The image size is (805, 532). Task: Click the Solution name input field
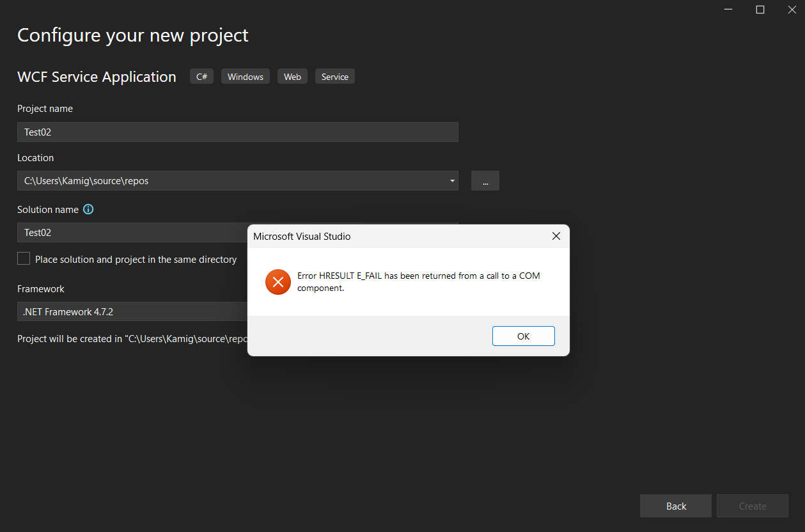click(132, 233)
